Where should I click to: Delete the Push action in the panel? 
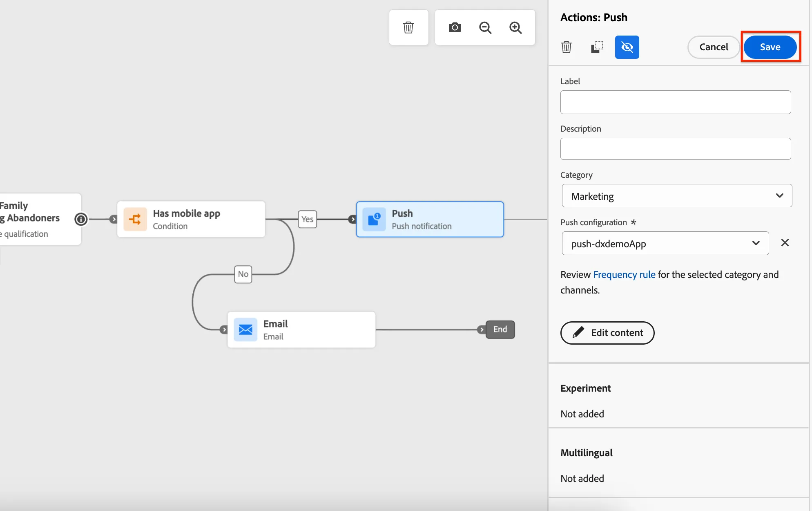pos(567,47)
